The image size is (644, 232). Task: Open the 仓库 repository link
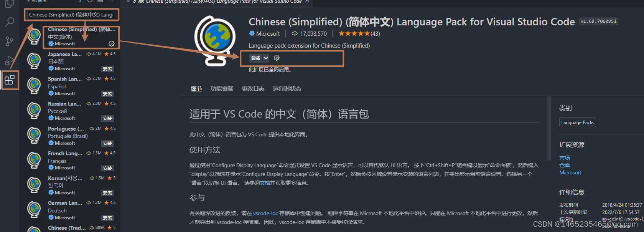(x=565, y=165)
